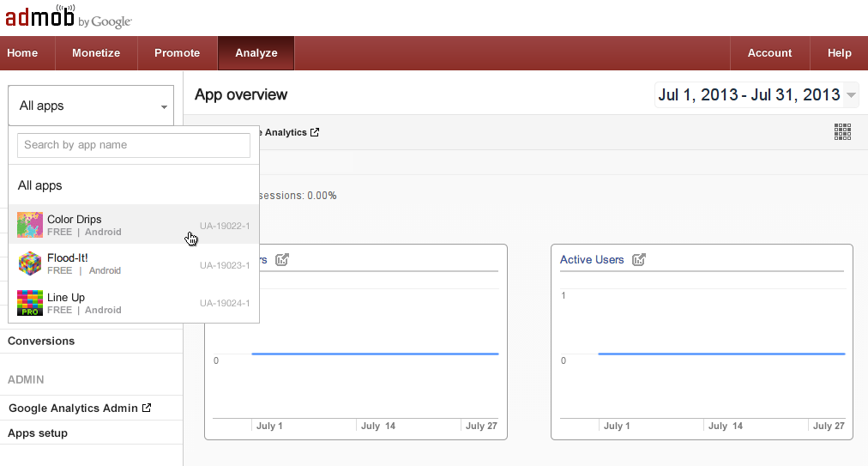This screenshot has height=466, width=868.
Task: Open Apps setup in sidebar
Action: tap(38, 433)
